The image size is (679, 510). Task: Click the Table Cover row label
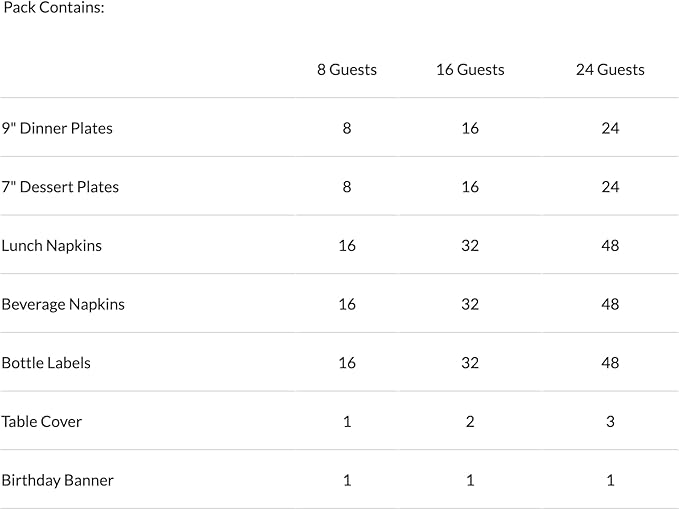[x=42, y=422]
